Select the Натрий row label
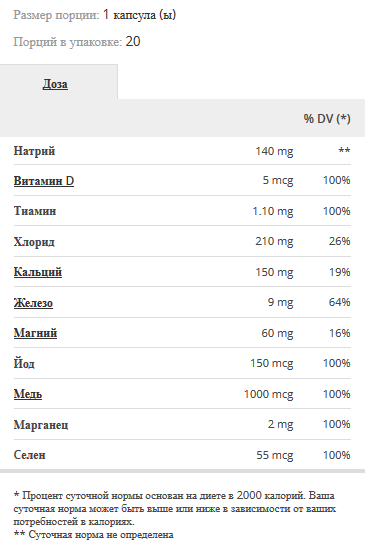 [34, 151]
